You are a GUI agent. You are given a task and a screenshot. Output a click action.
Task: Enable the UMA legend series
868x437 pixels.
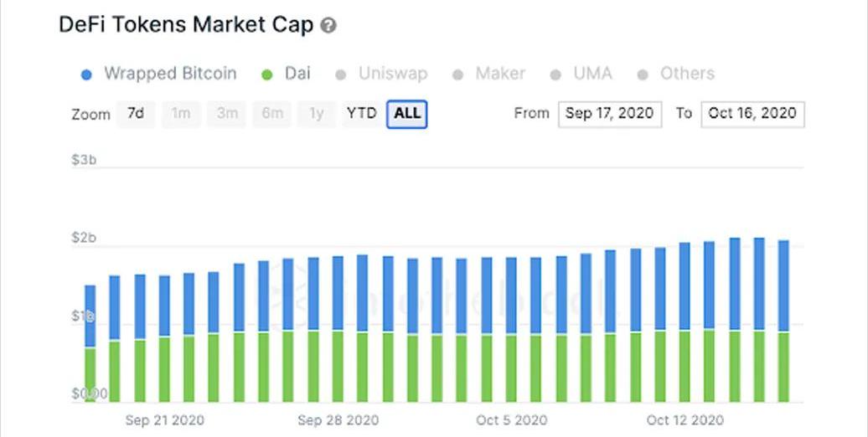click(x=592, y=74)
